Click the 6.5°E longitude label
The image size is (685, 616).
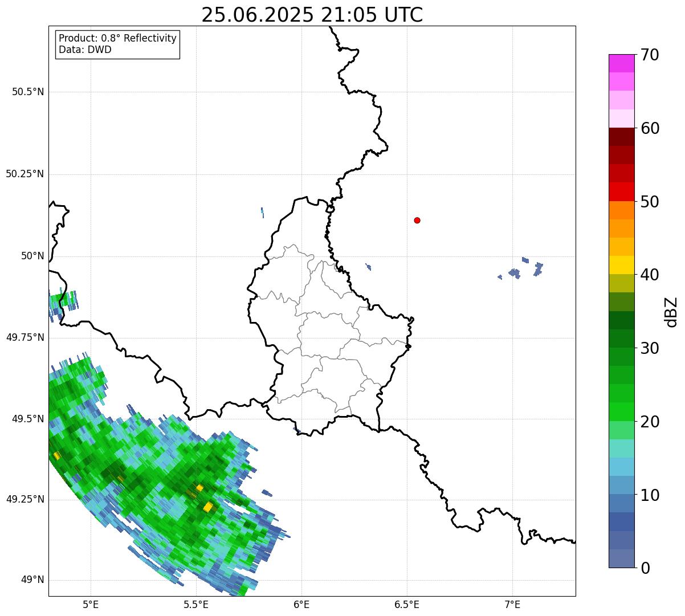click(407, 605)
